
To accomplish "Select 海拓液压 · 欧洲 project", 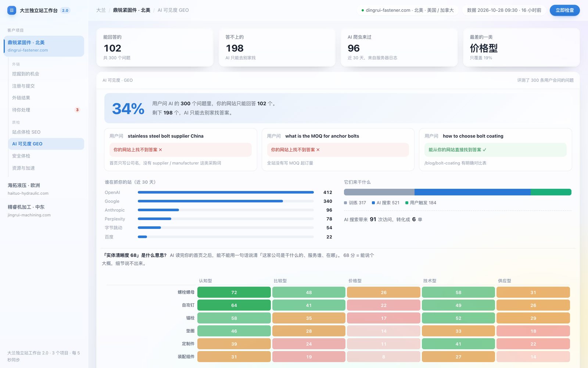I will coord(44,189).
